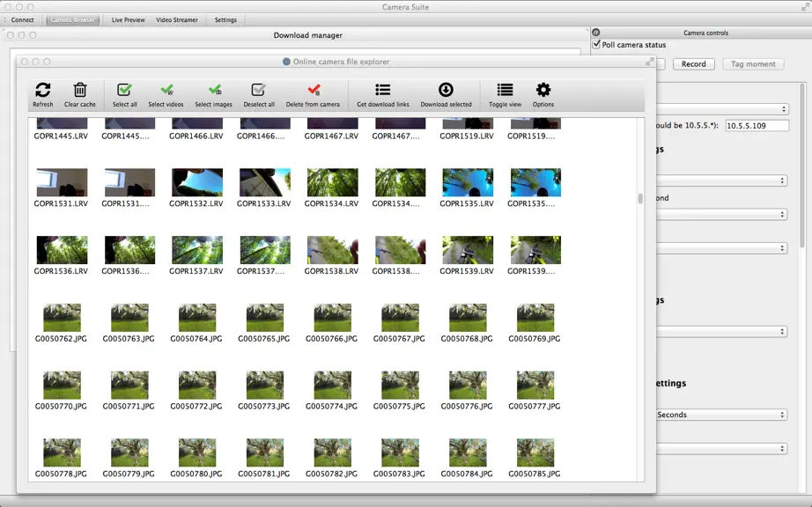
Task: Open Options gear icon
Action: [543, 90]
